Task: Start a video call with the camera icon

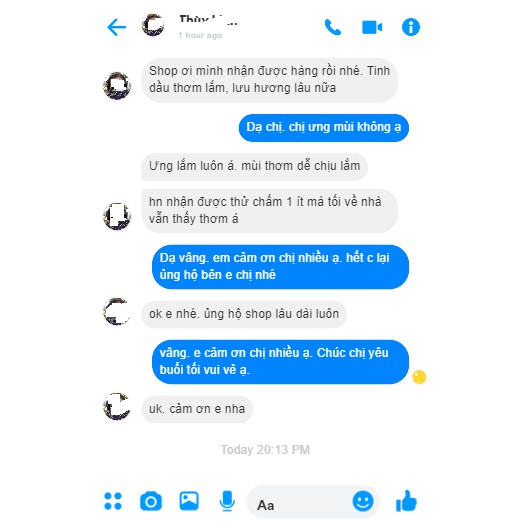Action: [372, 27]
